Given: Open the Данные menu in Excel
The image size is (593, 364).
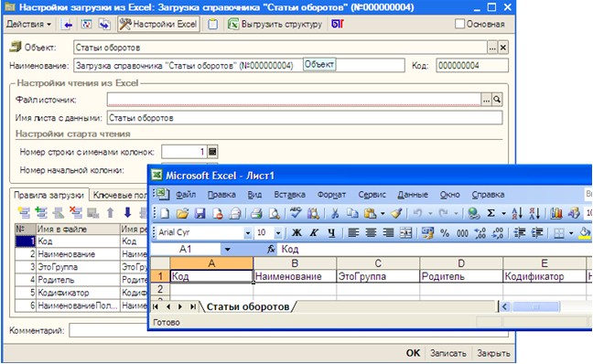Looking at the screenshot, I should 413,195.
